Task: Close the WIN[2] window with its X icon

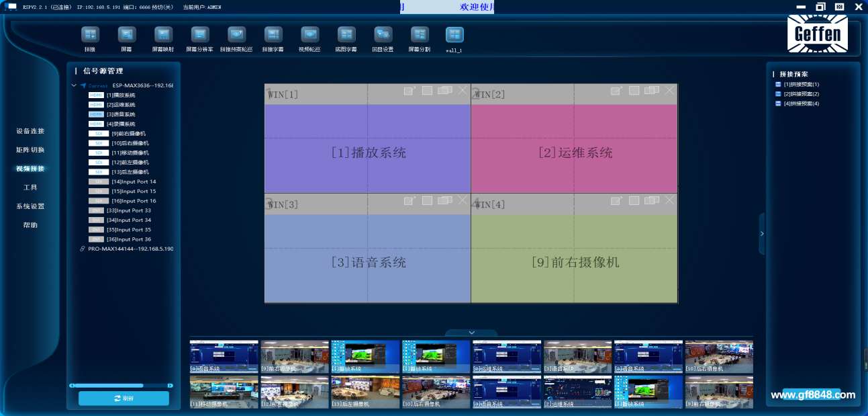Action: (x=669, y=90)
